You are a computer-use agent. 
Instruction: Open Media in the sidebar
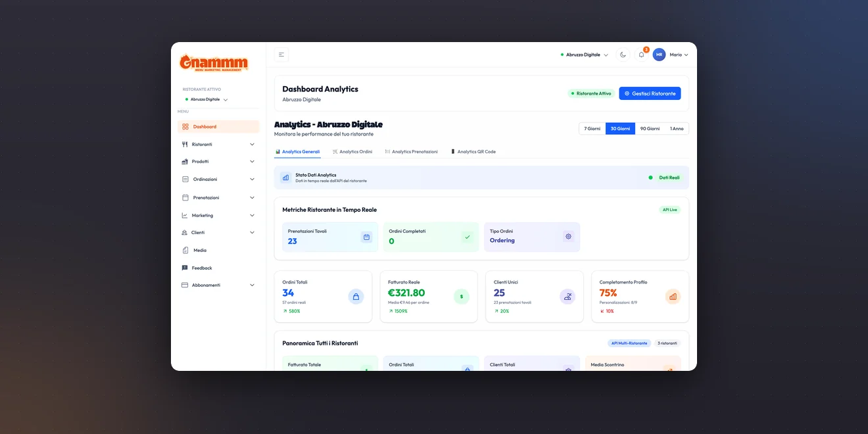coord(218,250)
